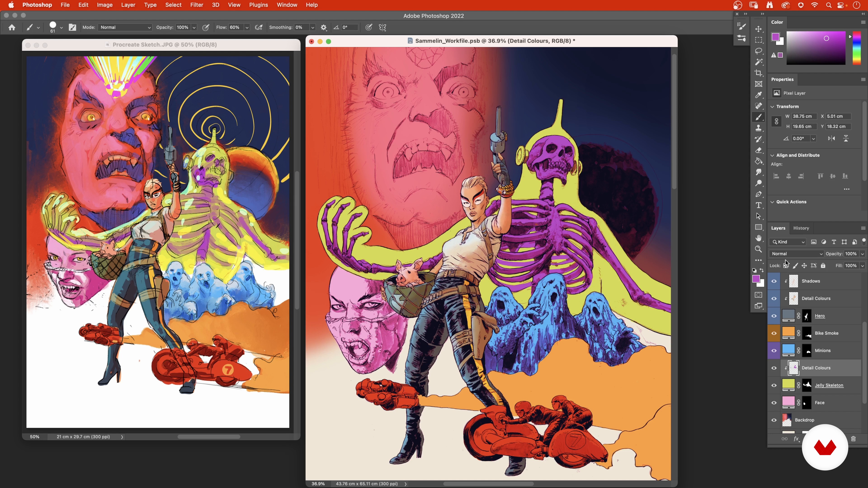Select the Dodge tool
The width and height of the screenshot is (868, 488).
(759, 183)
